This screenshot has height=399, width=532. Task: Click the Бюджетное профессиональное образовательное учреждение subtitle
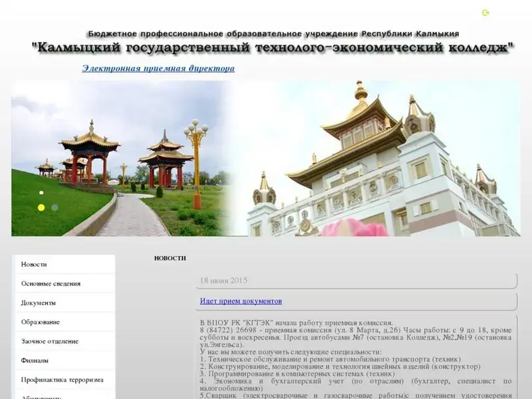tap(273, 33)
